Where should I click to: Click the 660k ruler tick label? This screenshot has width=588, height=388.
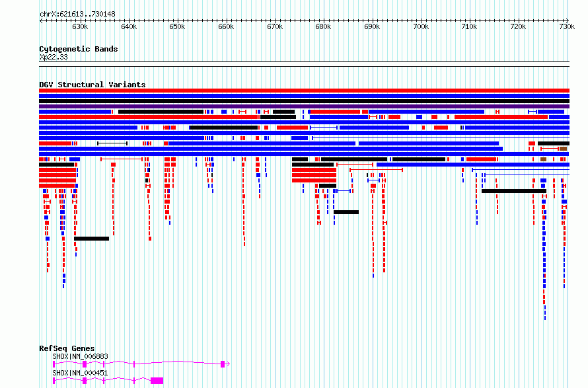click(226, 27)
